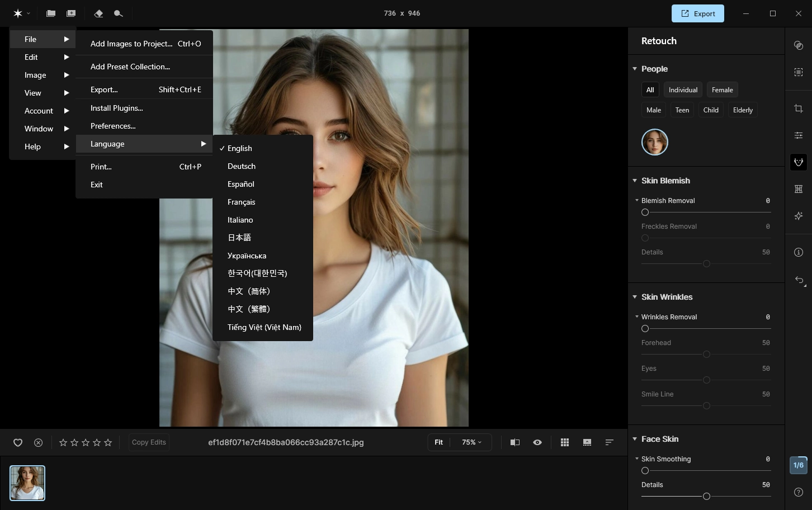Open the folder icon in top toolbar

point(51,13)
